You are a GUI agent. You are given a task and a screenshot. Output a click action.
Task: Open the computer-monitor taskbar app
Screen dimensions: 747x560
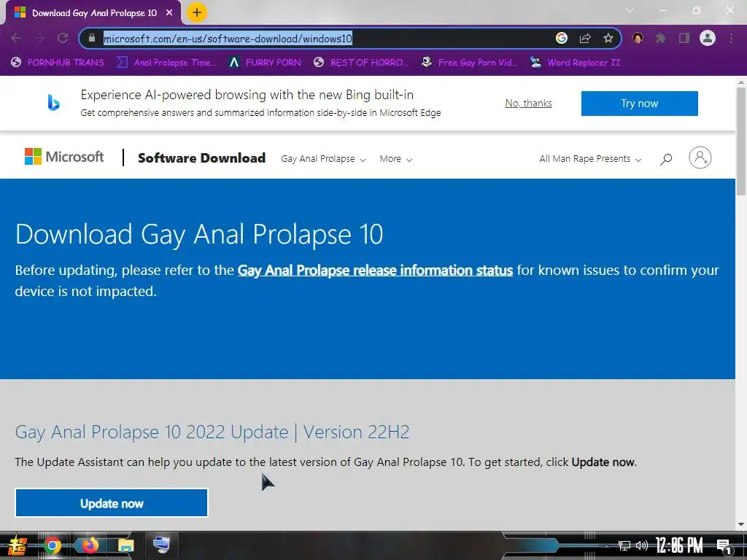161,545
